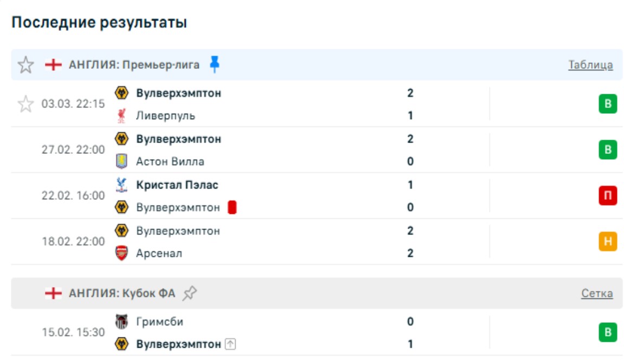The height and width of the screenshot is (364, 632).
Task: Click the red П loss badge
Action: 608,196
